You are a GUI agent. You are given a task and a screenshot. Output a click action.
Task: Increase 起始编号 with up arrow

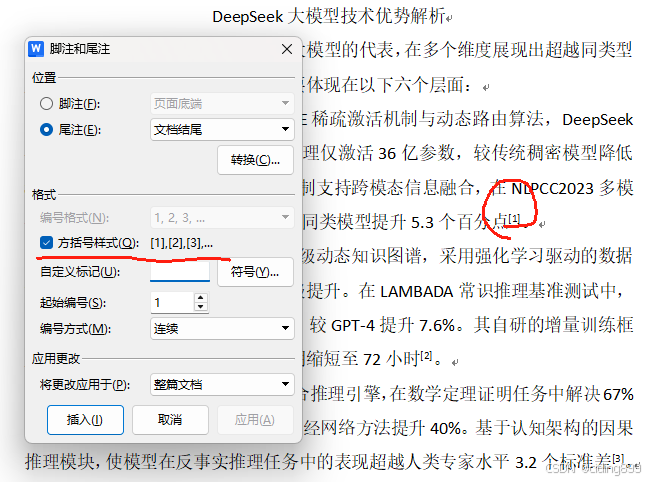(201, 298)
